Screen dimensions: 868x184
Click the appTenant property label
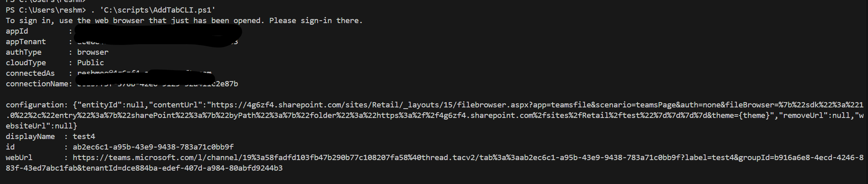26,42
